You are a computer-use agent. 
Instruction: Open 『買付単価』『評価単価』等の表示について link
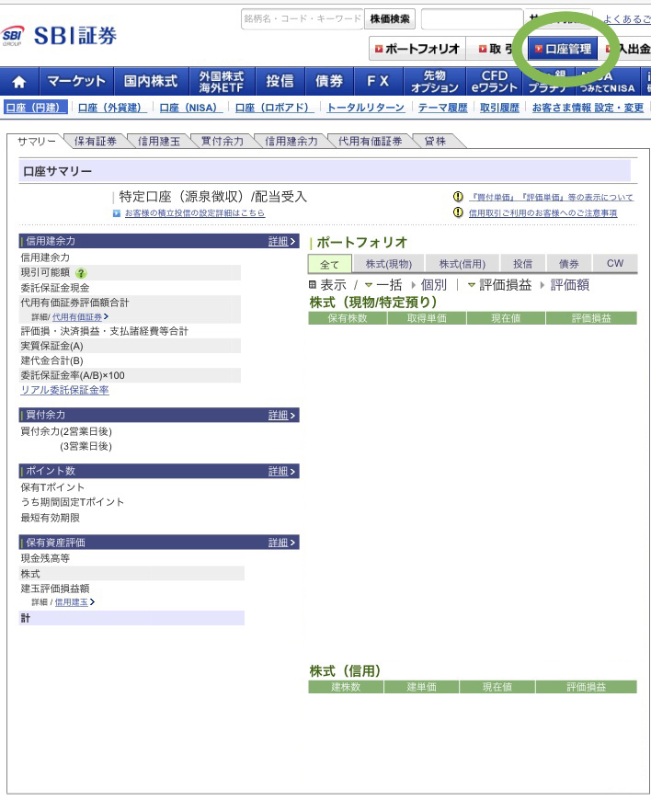click(x=551, y=198)
